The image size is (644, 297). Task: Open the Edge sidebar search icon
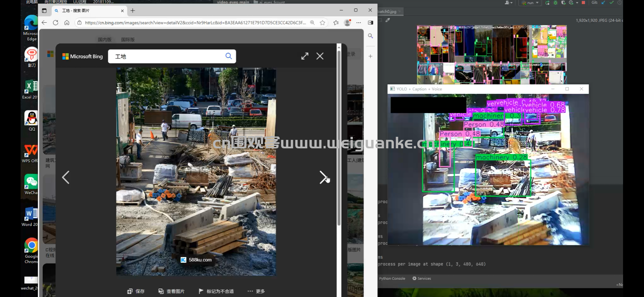click(370, 36)
